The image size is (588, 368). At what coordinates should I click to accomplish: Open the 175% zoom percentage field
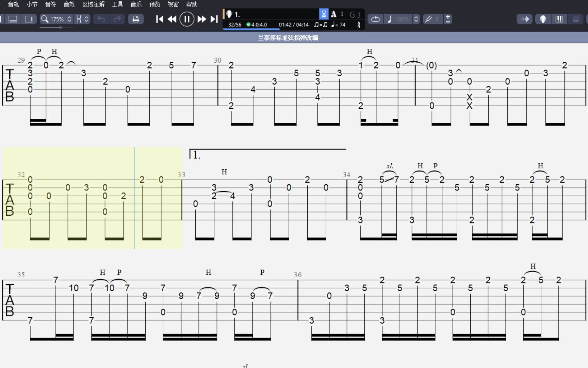57,19
